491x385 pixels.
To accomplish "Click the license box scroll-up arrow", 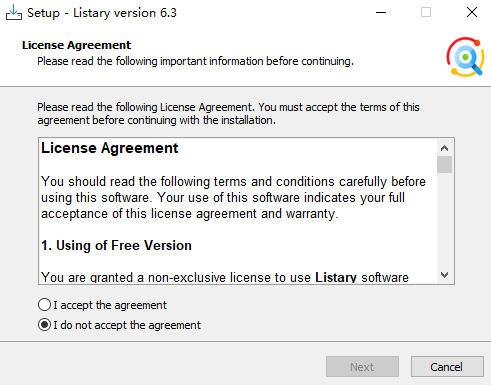I will (x=444, y=148).
